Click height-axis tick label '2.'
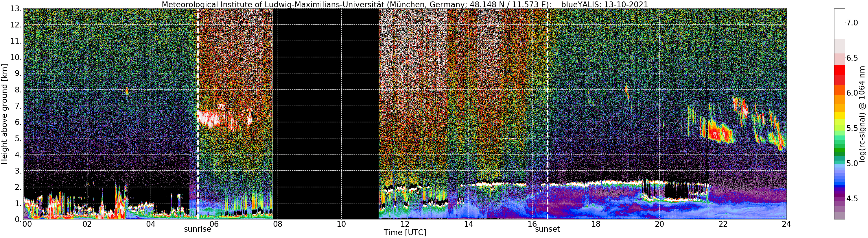The image size is (868, 238). tap(18, 187)
